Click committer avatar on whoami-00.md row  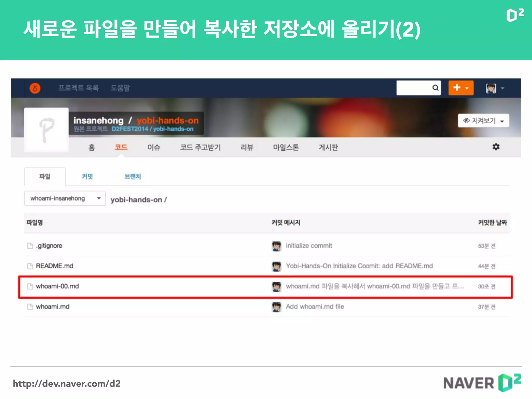click(276, 287)
